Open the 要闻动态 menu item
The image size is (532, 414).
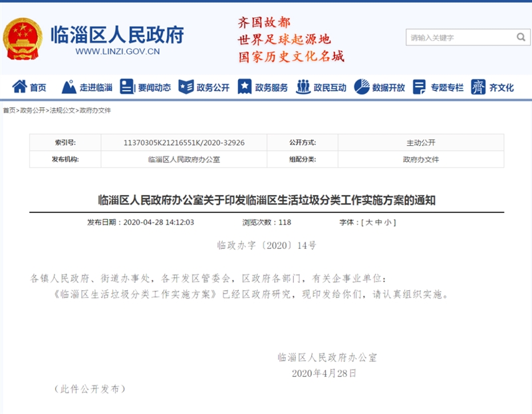154,88
